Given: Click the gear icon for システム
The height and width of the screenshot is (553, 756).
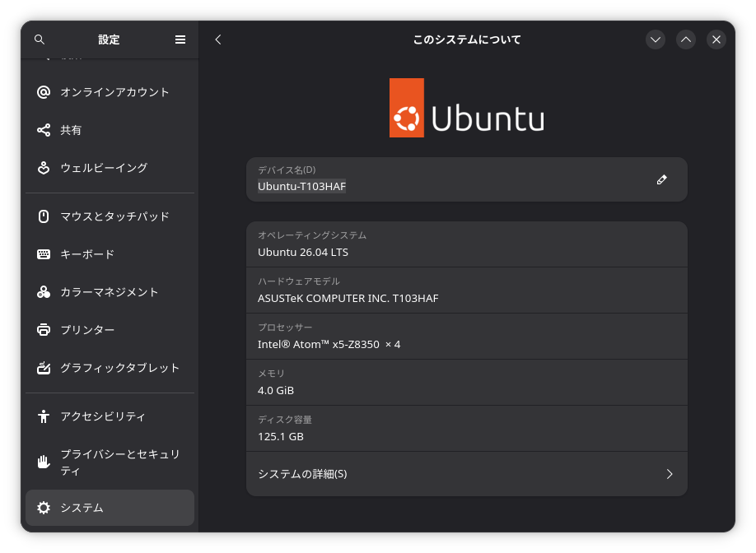Looking at the screenshot, I should tap(44, 508).
